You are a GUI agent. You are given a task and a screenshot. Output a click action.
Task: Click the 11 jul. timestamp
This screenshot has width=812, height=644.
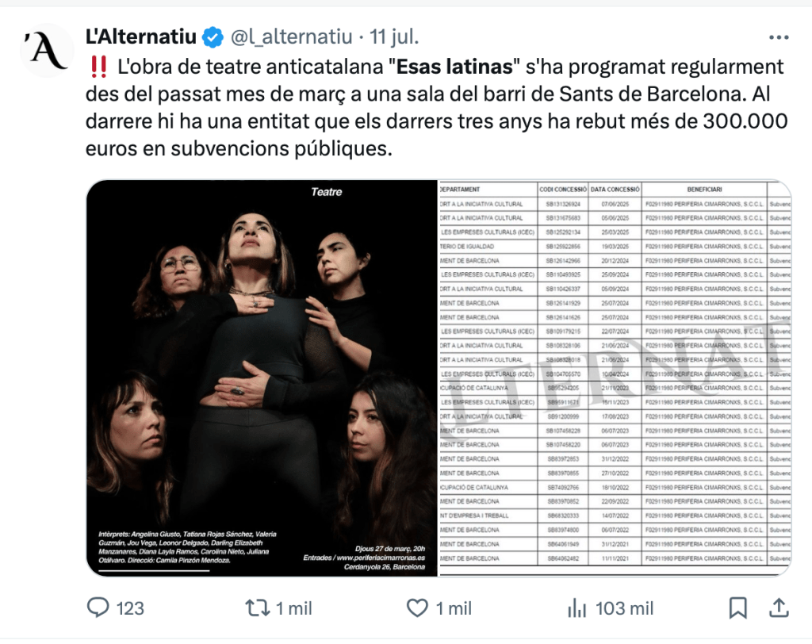pyautogui.click(x=394, y=37)
